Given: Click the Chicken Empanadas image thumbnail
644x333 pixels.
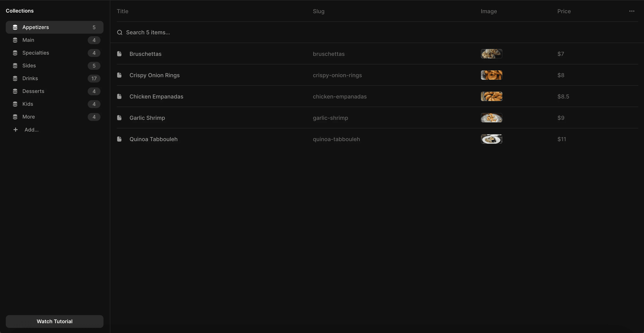Looking at the screenshot, I should (491, 96).
